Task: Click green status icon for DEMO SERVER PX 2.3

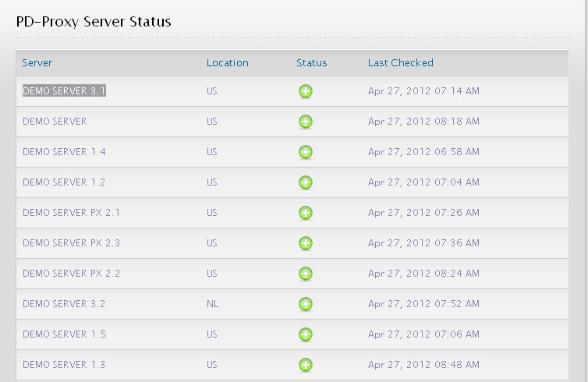Action: 306,243
